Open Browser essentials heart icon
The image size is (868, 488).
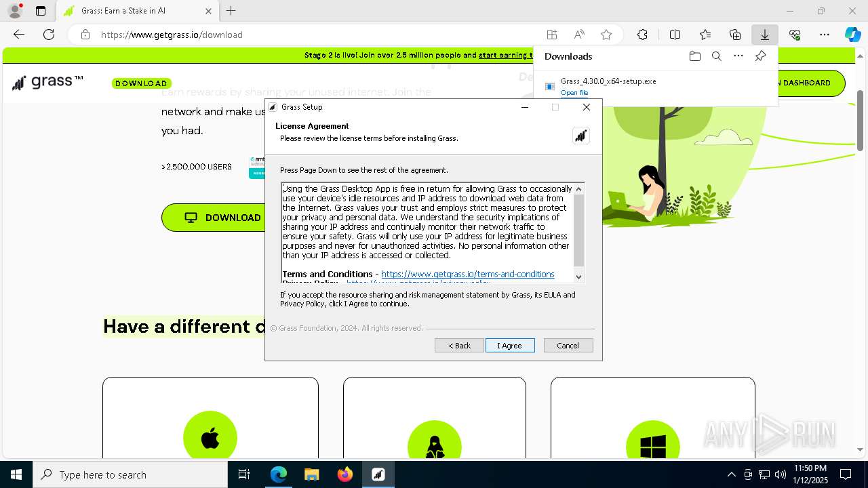(795, 35)
